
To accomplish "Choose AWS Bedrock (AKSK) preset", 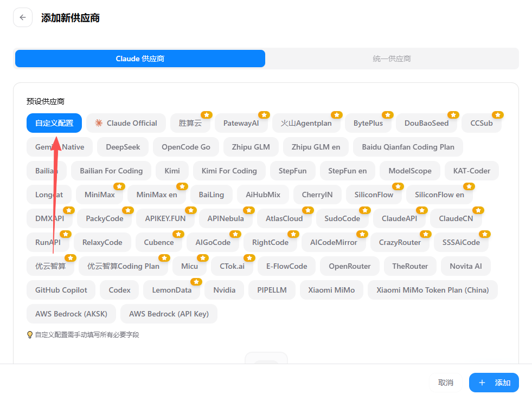I will coord(71,314).
